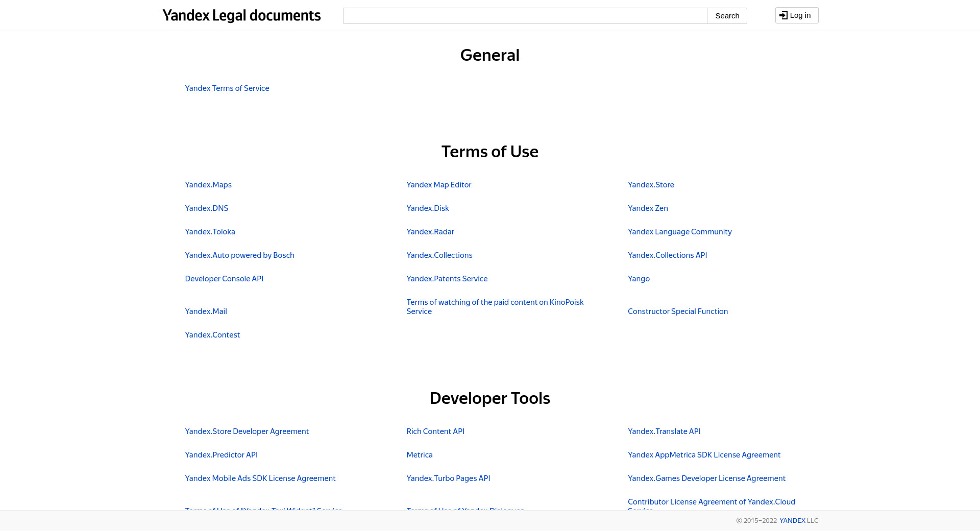980x531 pixels.
Task: Click the Developer Console API link
Action: pos(224,279)
